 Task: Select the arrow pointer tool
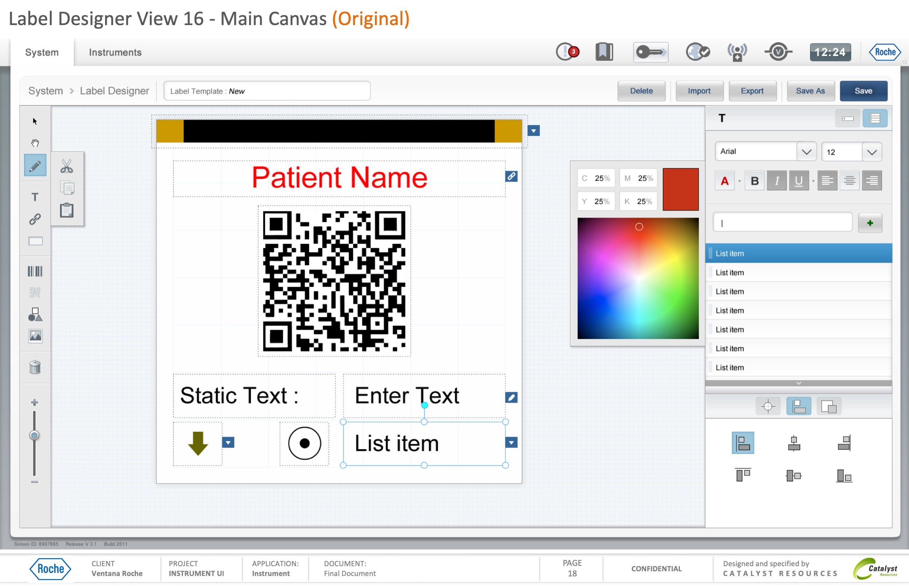coord(35,121)
